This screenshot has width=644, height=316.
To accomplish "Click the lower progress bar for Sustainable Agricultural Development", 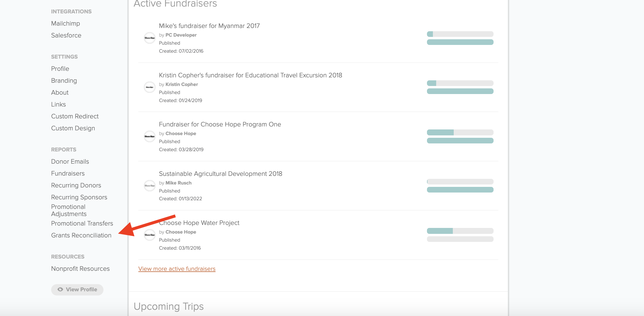I will pyautogui.click(x=460, y=190).
